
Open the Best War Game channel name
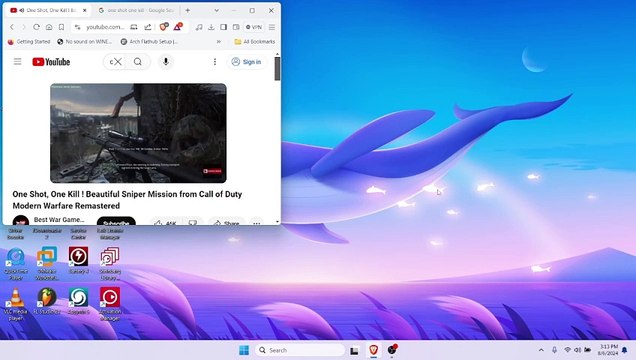click(59, 219)
